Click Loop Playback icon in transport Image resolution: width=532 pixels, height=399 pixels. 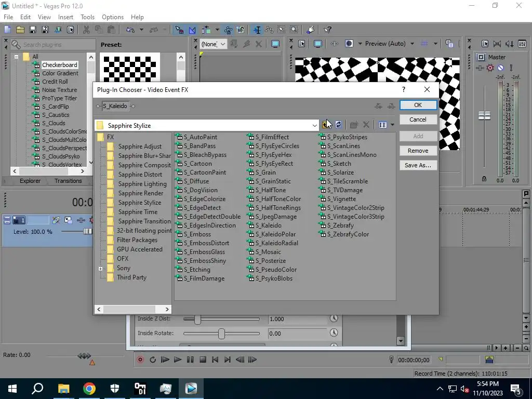pyautogui.click(x=153, y=360)
